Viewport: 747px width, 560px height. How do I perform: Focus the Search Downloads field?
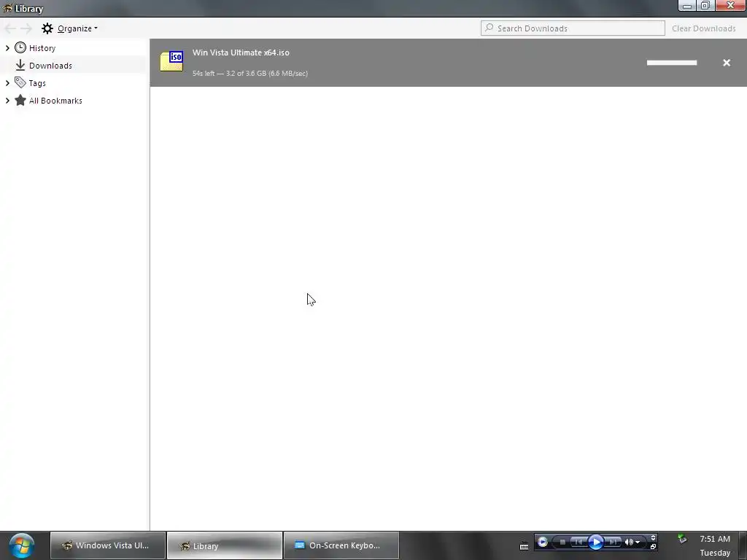click(573, 28)
